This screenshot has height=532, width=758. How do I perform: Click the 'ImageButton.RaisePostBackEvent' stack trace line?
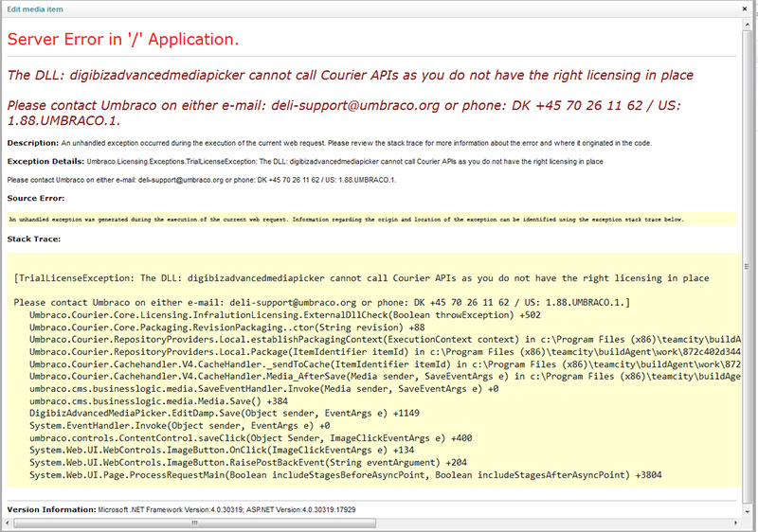(248, 463)
